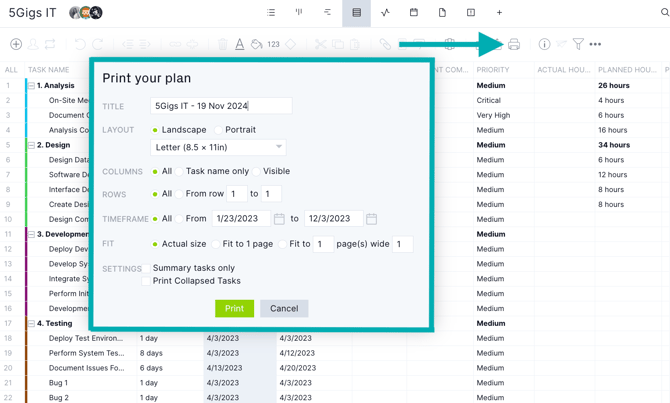Click the ALL column header
670x403 pixels.
(x=11, y=70)
